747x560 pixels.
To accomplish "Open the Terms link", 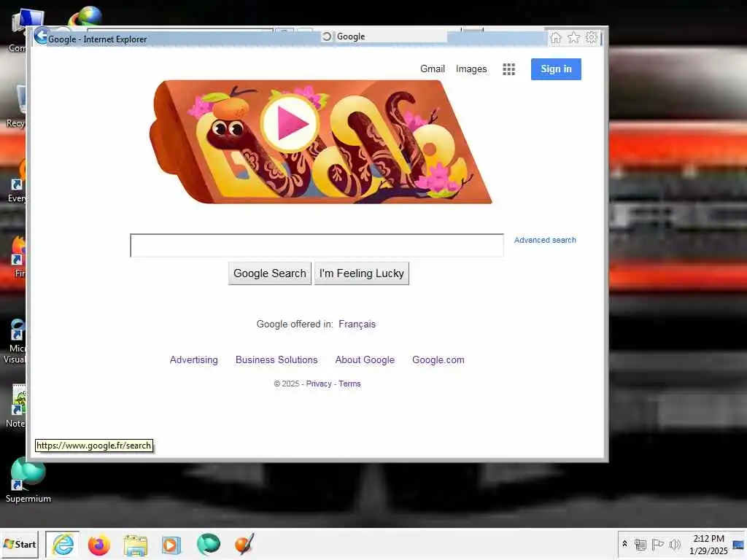I will (x=349, y=384).
